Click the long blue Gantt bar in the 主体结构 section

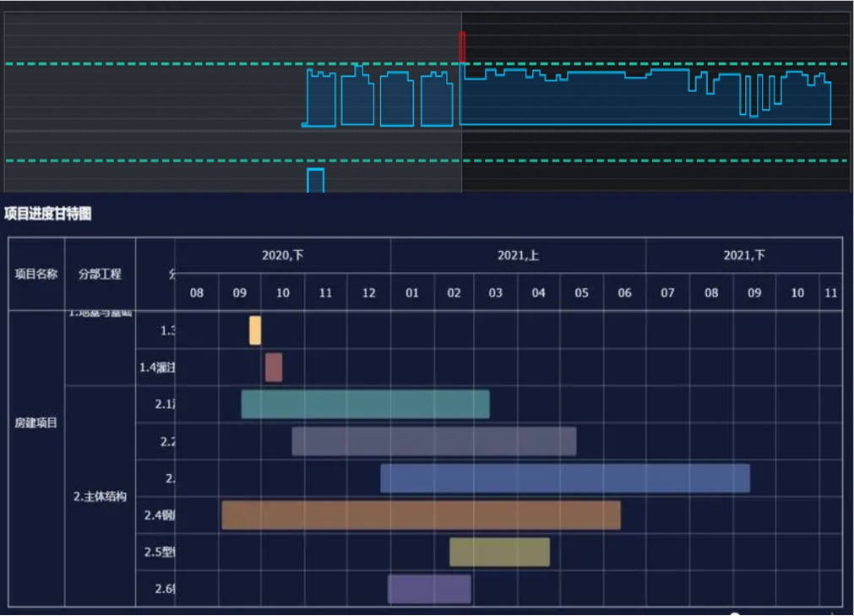click(565, 478)
